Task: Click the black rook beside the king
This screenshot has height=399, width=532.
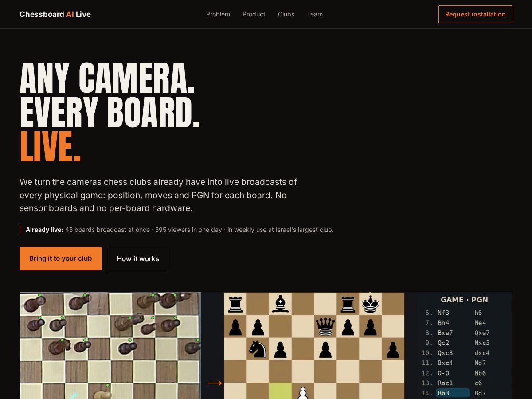Action: [x=348, y=304]
